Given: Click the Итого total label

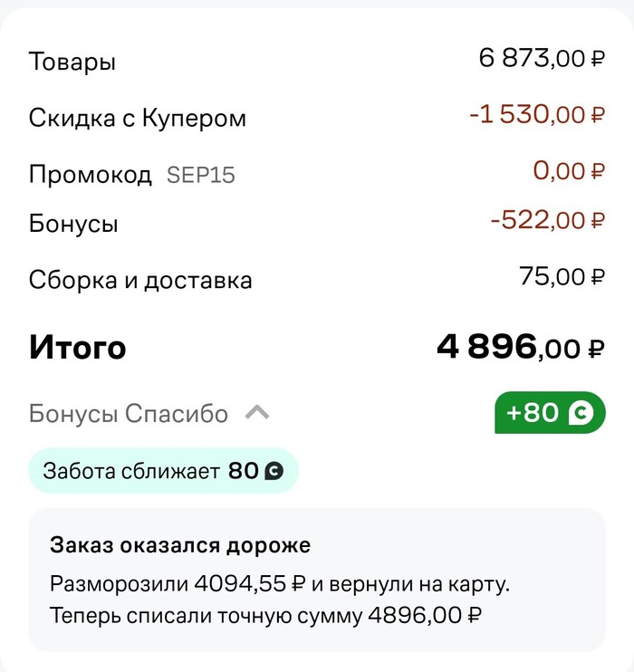Looking at the screenshot, I should coord(78,347).
